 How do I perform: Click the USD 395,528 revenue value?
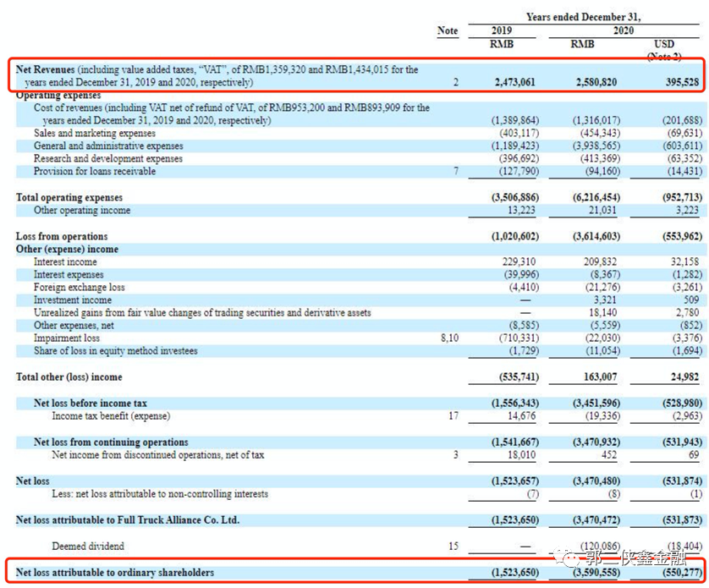(x=682, y=82)
